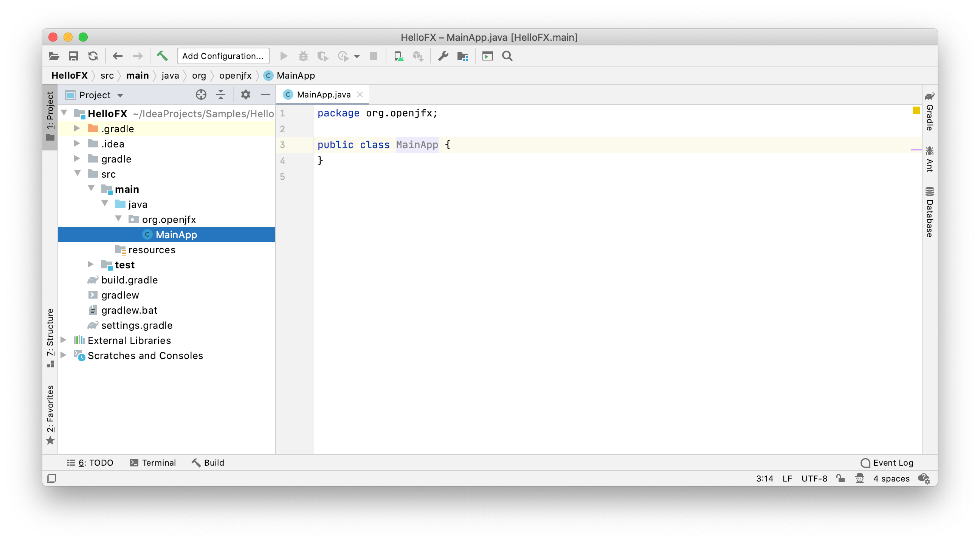Click the locate-file crosshair icon in Project panel

tap(201, 94)
